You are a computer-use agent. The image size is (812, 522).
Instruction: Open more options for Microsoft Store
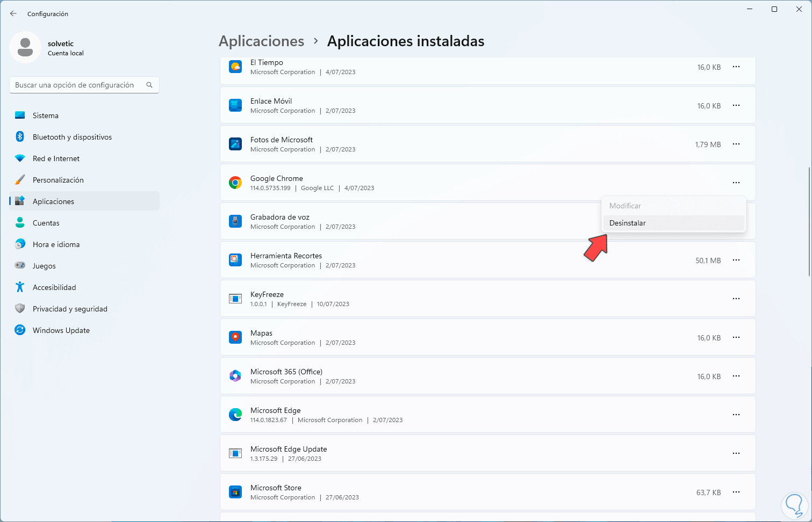coord(736,492)
